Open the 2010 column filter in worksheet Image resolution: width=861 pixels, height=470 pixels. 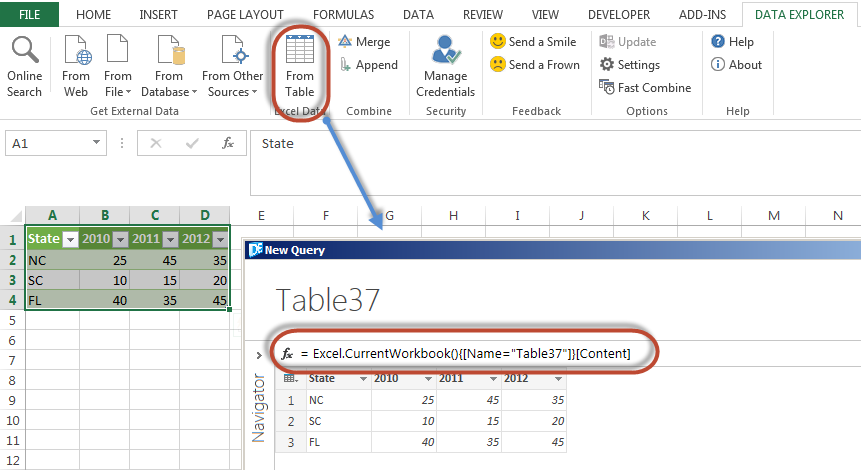(120, 239)
